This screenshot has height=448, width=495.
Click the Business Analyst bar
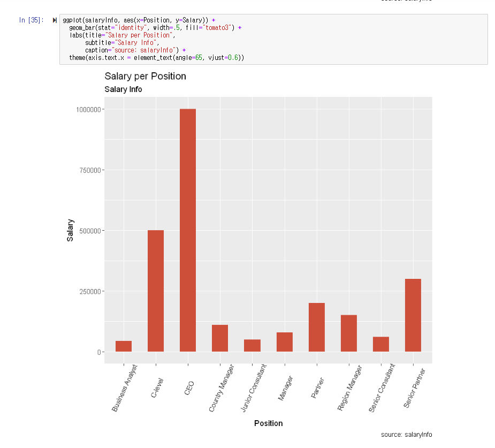124,346
